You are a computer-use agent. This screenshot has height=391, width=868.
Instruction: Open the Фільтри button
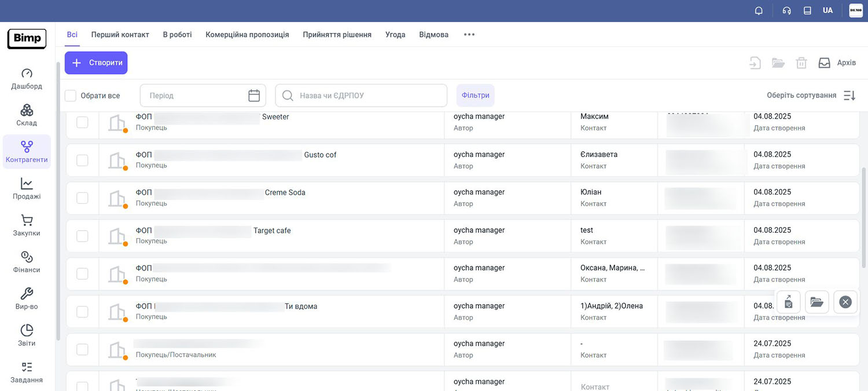click(476, 96)
